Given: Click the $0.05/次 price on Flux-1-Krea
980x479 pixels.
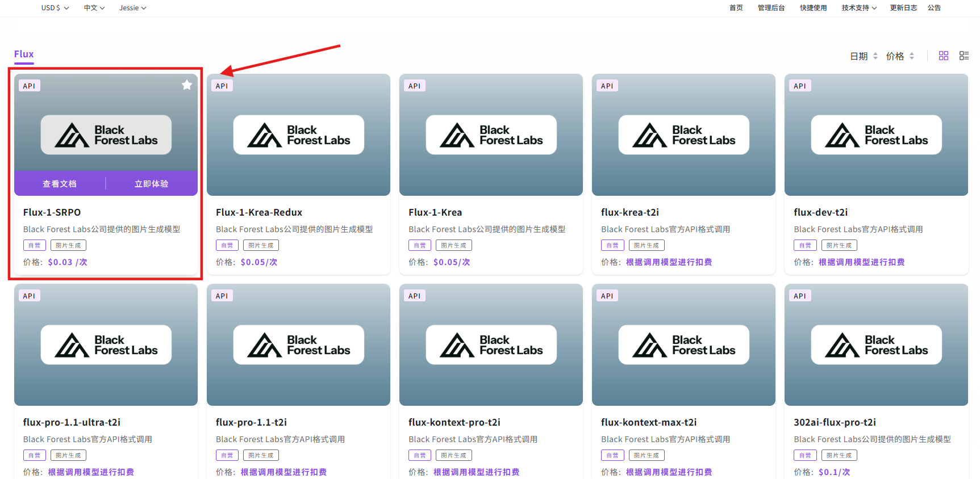Looking at the screenshot, I should click(x=452, y=262).
